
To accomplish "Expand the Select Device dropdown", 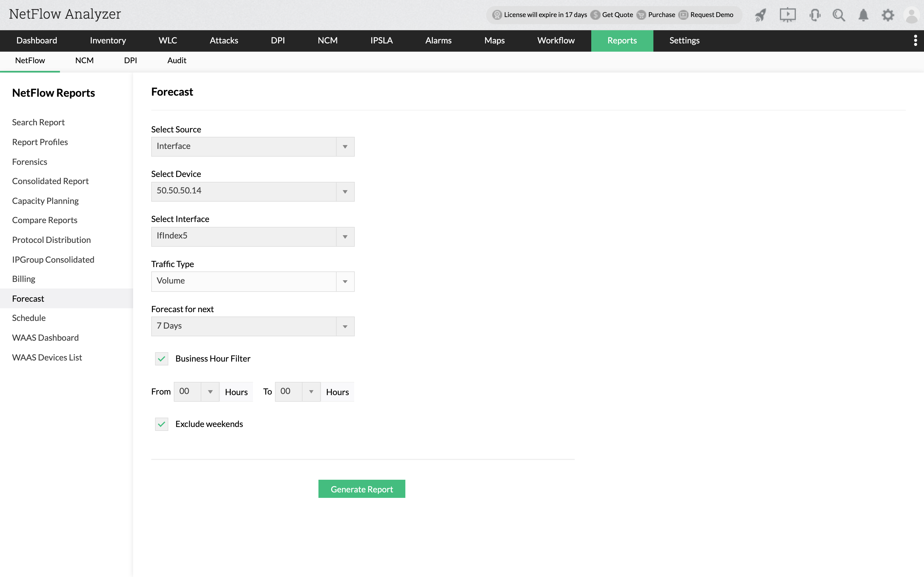I will [x=345, y=191].
